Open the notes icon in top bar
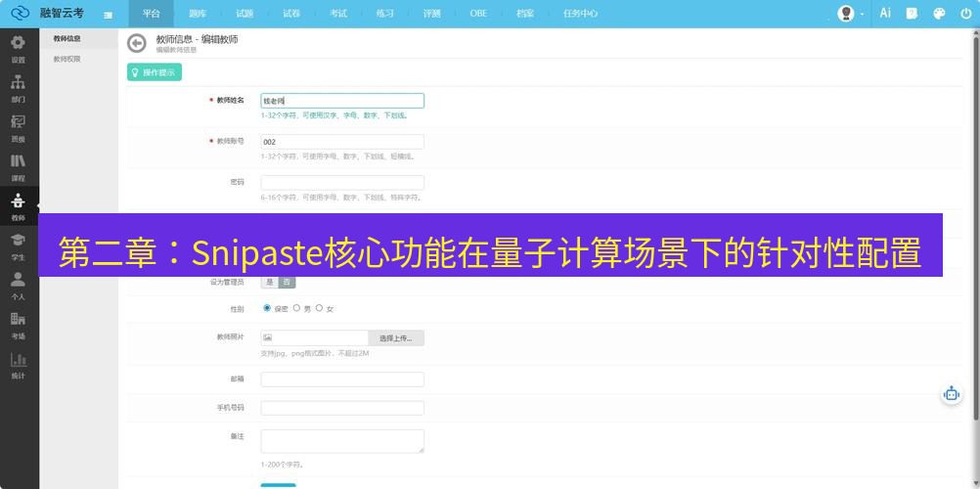The height and width of the screenshot is (489, 980). [x=912, y=13]
